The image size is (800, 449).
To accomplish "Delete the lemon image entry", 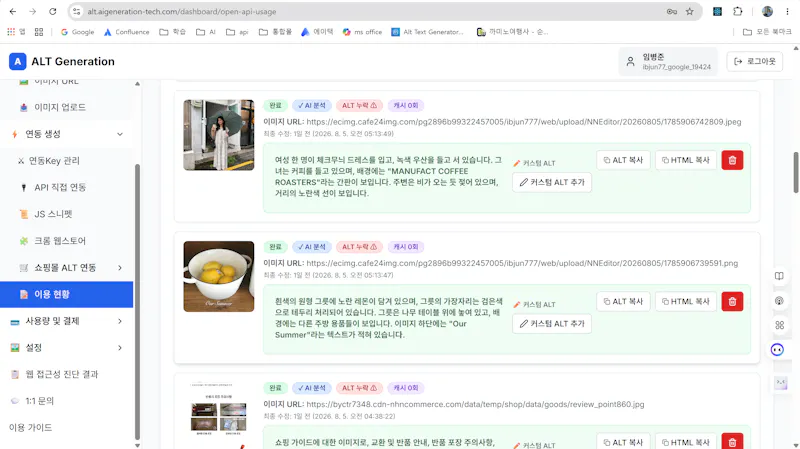I will 732,302.
